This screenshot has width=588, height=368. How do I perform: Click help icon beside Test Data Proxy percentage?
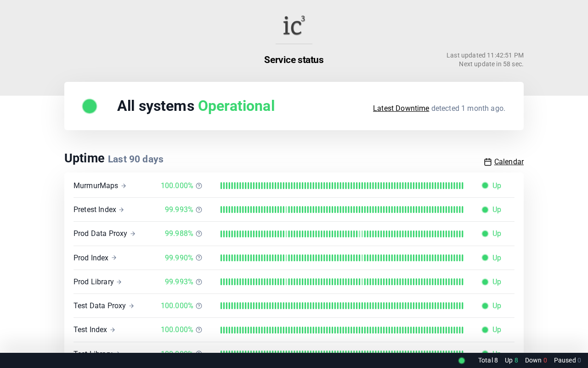point(199,306)
